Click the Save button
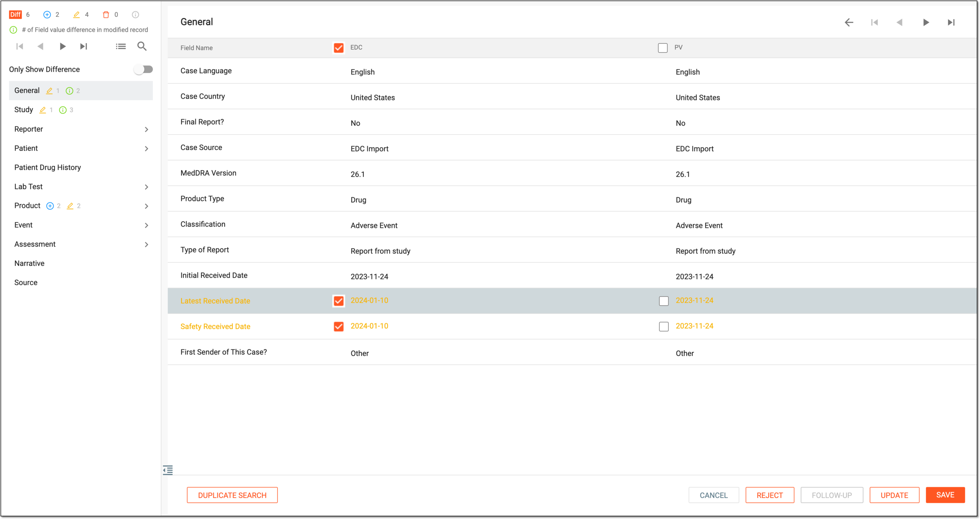980x519 pixels. tap(945, 495)
